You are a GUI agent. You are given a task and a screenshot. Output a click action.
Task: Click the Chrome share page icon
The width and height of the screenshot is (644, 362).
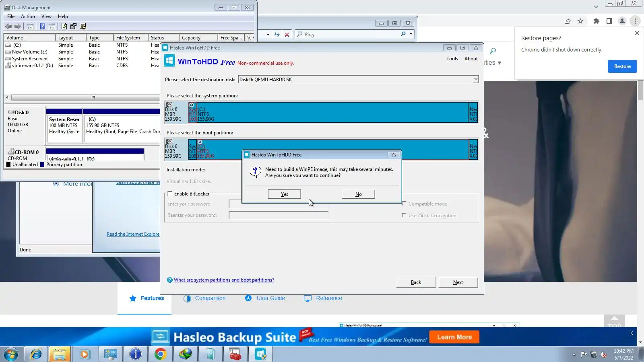[568, 21]
